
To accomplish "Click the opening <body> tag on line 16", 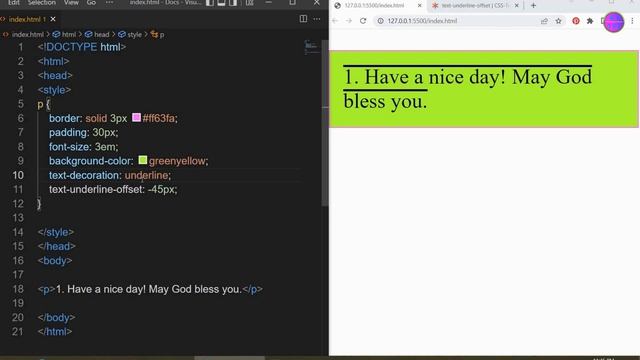I will 55,260.
